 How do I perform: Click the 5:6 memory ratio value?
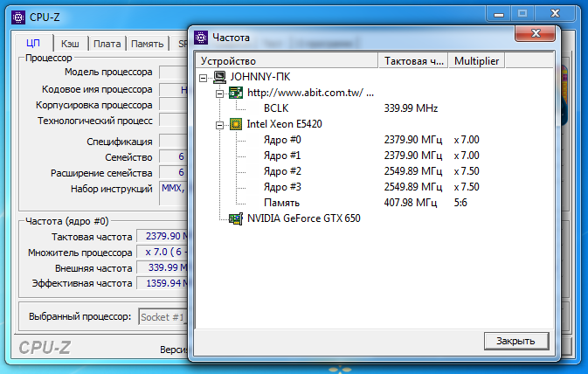tap(460, 203)
